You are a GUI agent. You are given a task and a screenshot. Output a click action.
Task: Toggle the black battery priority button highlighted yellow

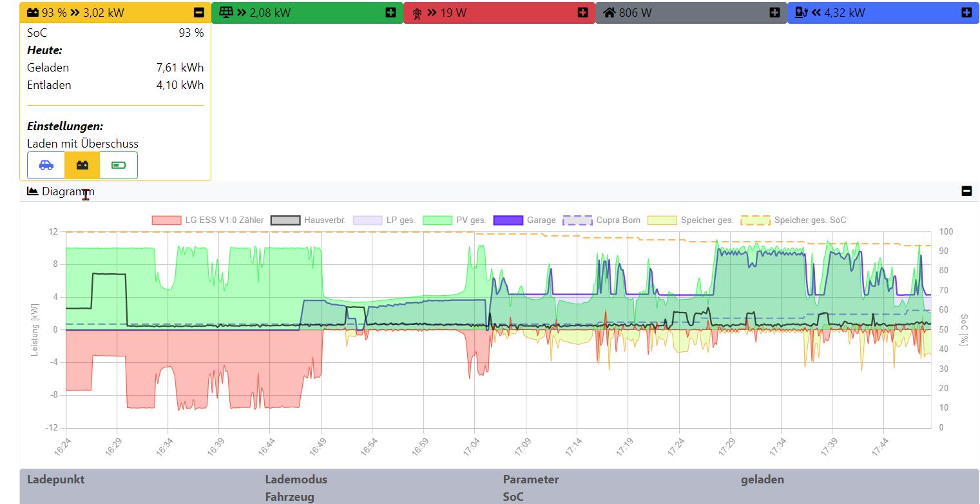[82, 165]
